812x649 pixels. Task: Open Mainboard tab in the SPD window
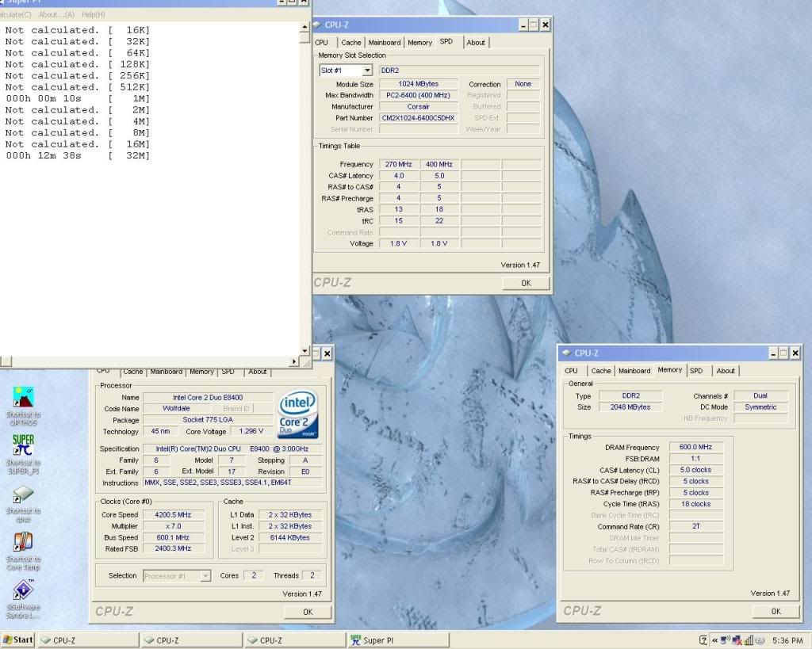385,43
